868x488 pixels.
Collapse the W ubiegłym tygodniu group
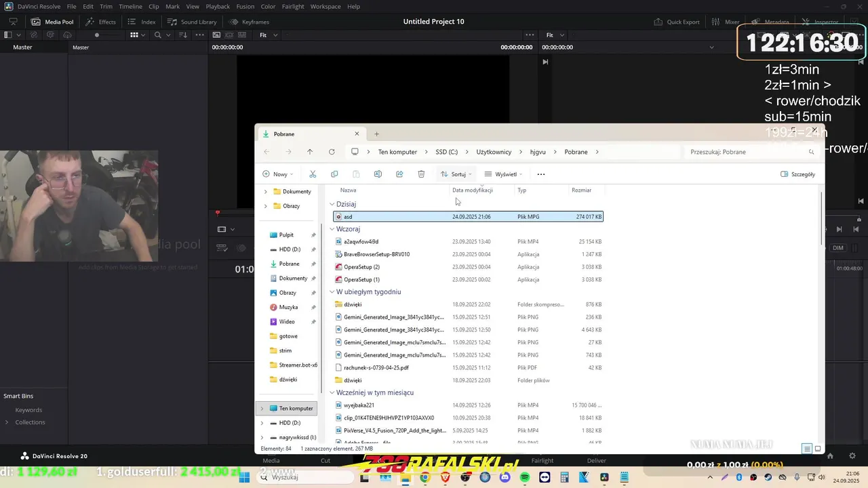click(x=332, y=292)
